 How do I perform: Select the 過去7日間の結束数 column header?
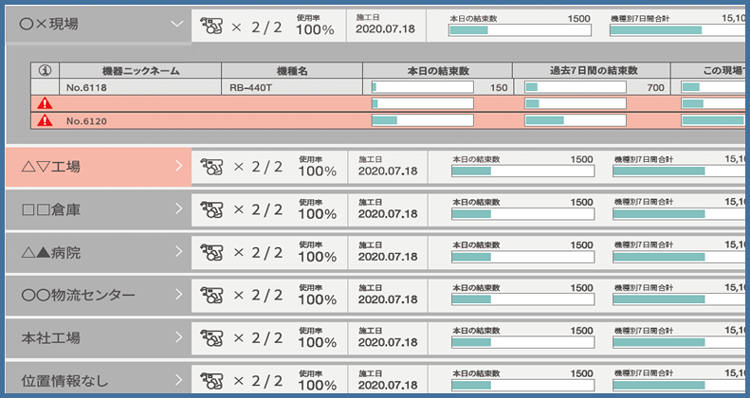coord(592,71)
